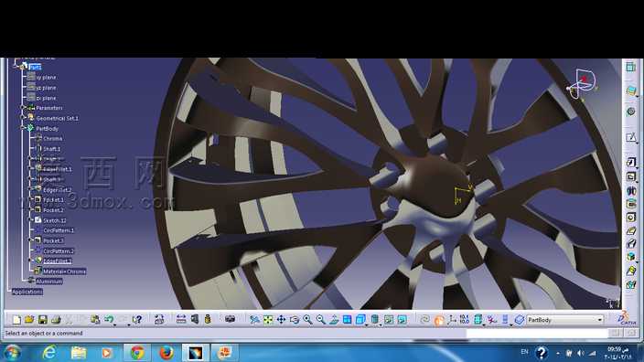
Task: Click the Axis System icon
Action: [x=452, y=320]
